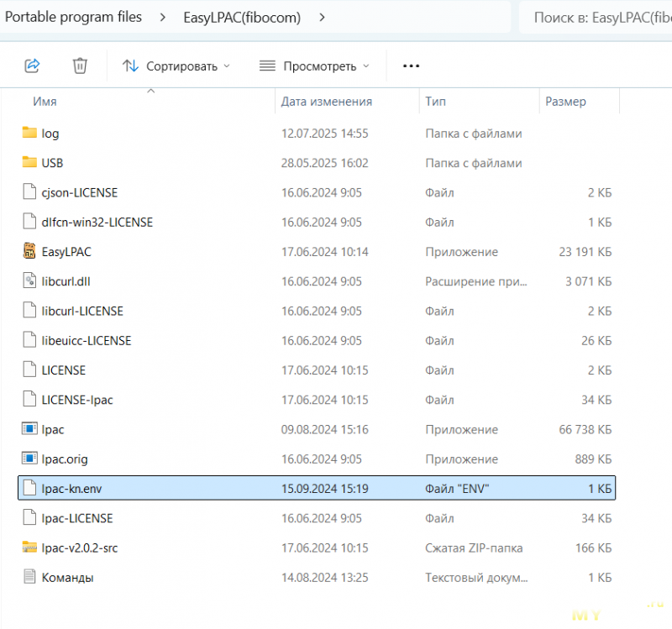Sort by the Размер column header

(565, 102)
